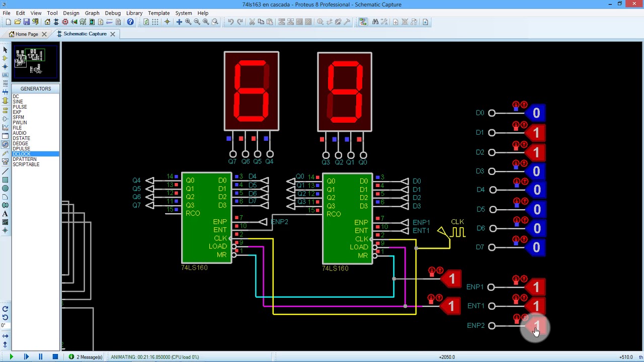Center the view with the pan icon
Image resolution: width=644 pixels, height=362 pixels.
coord(179,22)
